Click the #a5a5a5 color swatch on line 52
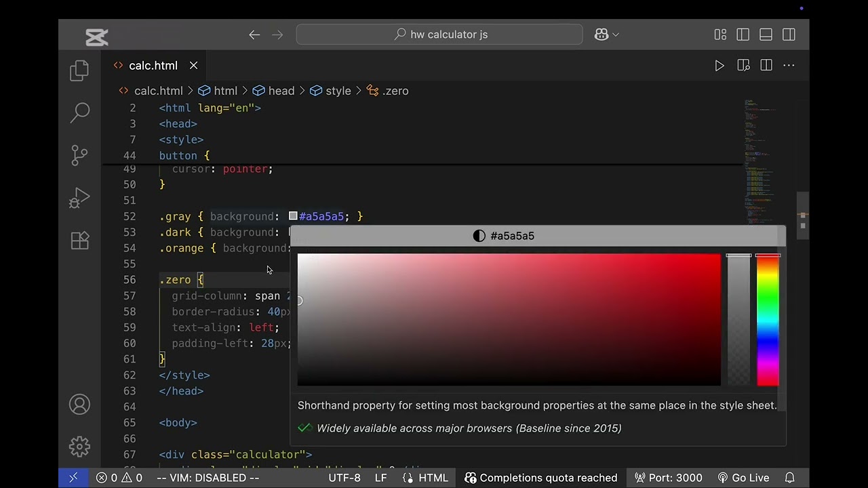Image resolution: width=868 pixels, height=488 pixels. tap(293, 216)
